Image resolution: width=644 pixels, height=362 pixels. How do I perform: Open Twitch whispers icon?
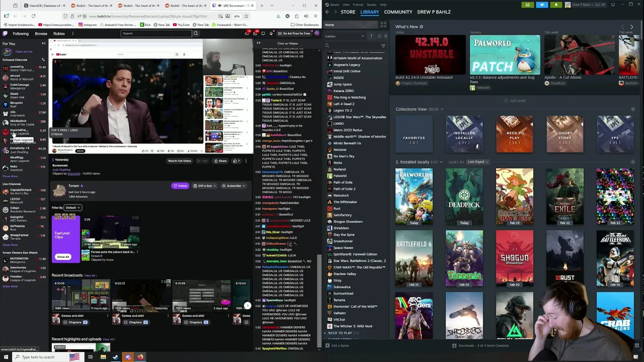pyautogui.click(x=263, y=34)
